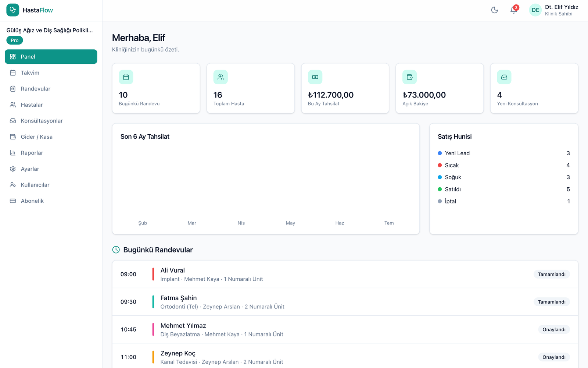
Task: Click Onaylandı badge on Mehmet Yılmaz row
Action: click(x=554, y=329)
